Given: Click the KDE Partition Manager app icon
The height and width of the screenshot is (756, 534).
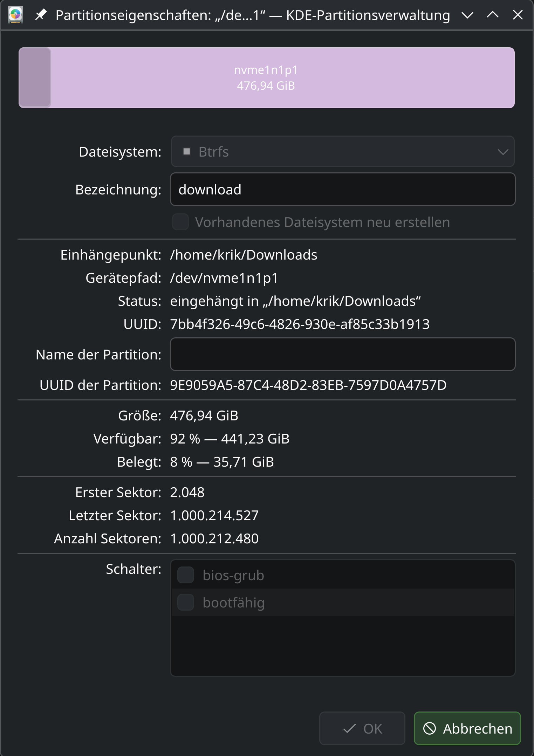Looking at the screenshot, I should click(x=15, y=15).
